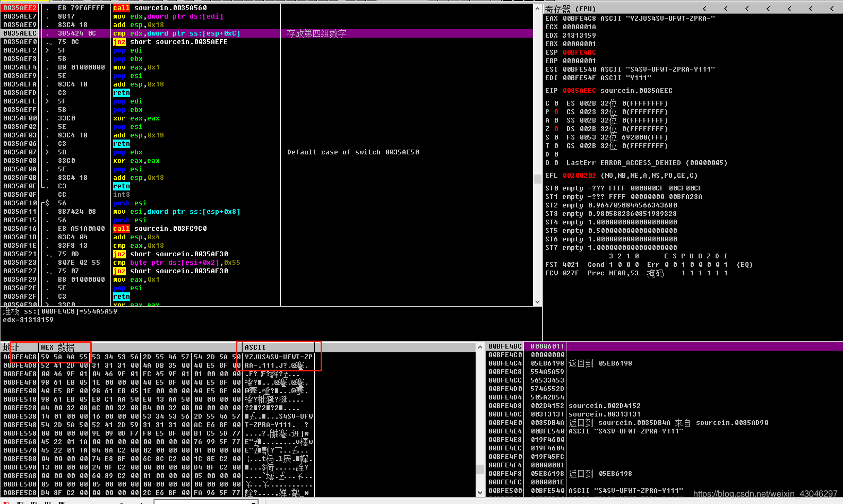The width and height of the screenshot is (843, 504).
Task: Click the Z flag row with DS 002B
Action: [x=606, y=129]
